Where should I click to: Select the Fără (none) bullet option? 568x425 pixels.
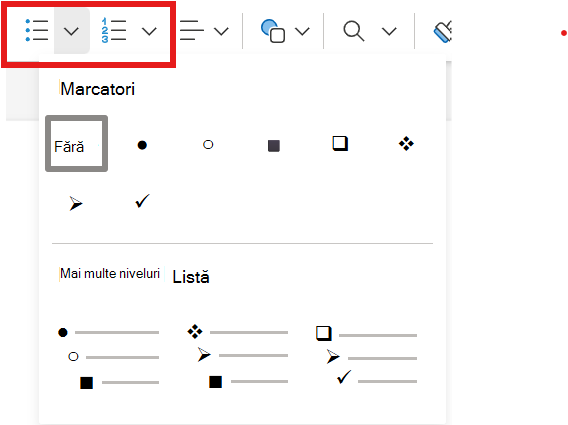click(x=76, y=143)
